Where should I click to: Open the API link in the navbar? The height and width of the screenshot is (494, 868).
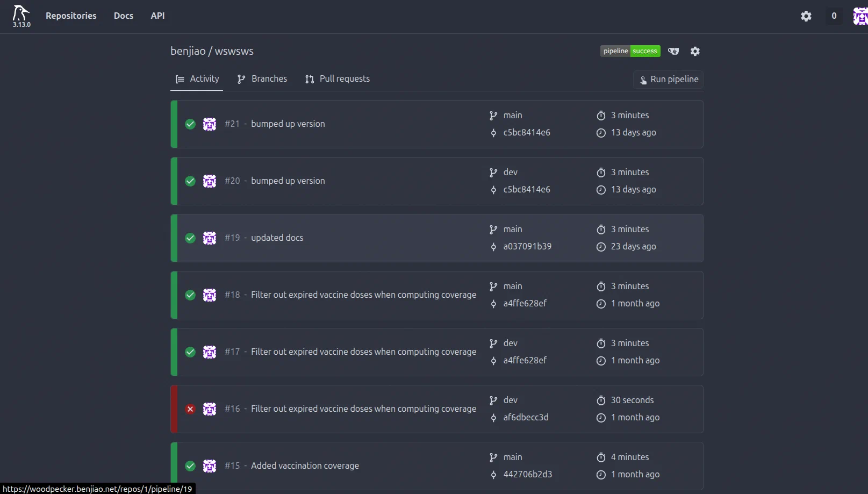point(157,16)
